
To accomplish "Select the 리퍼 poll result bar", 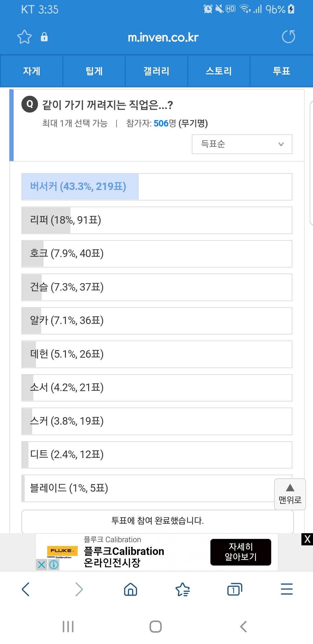I will point(156,220).
